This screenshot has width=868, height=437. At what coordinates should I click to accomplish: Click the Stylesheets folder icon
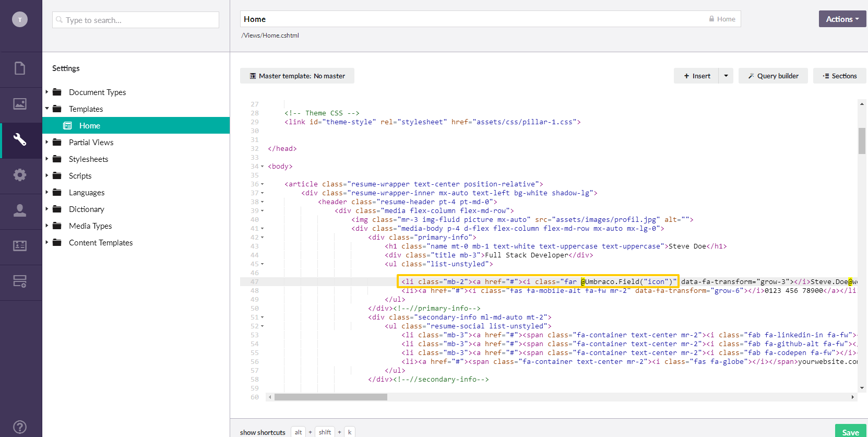(x=57, y=159)
